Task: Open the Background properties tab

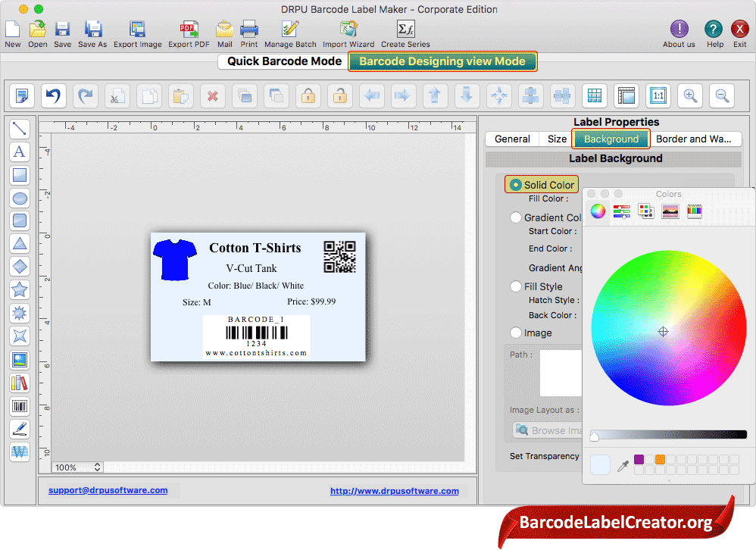Action: tap(611, 139)
